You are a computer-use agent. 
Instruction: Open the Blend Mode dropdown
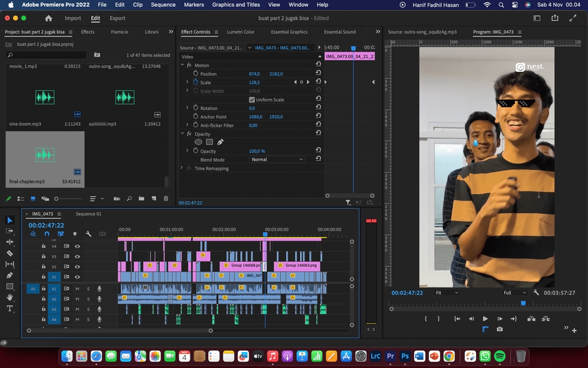277,159
